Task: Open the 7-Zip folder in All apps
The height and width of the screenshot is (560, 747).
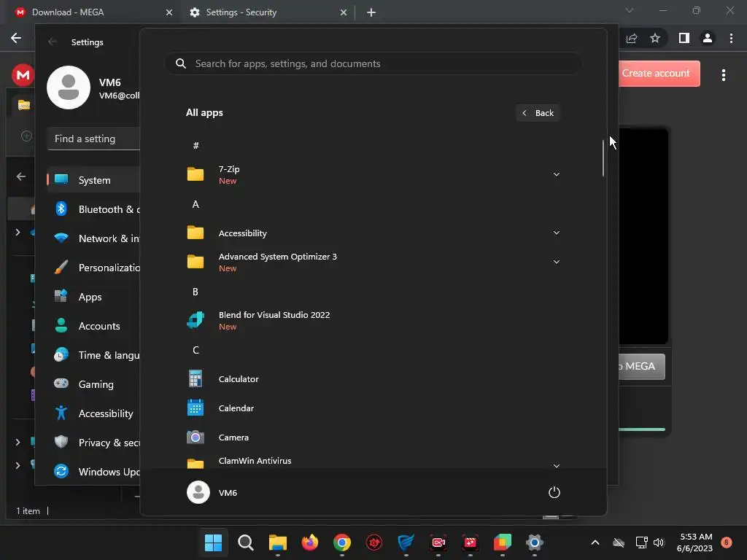Action: (x=373, y=174)
